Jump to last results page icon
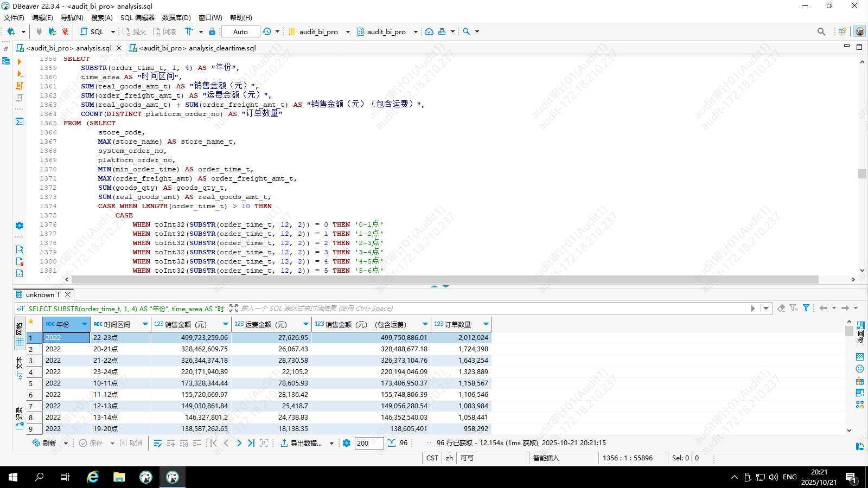 pyautogui.click(x=251, y=443)
